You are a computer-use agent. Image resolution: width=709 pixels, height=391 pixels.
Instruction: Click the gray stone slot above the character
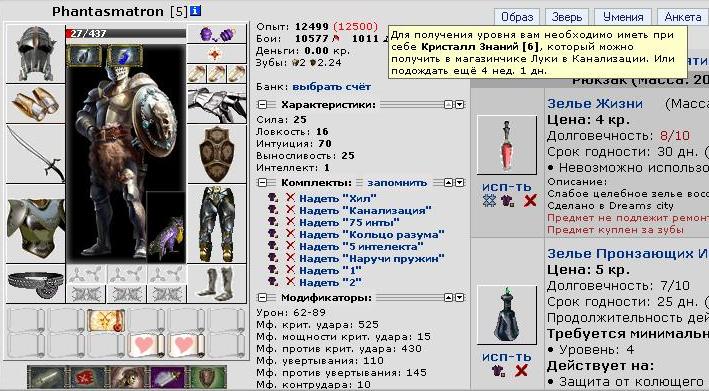tap(84, 56)
